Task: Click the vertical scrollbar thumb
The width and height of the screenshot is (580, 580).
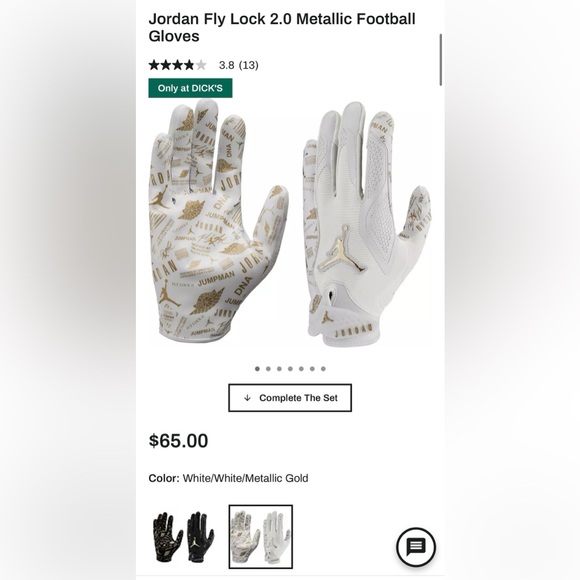Action: point(441,60)
